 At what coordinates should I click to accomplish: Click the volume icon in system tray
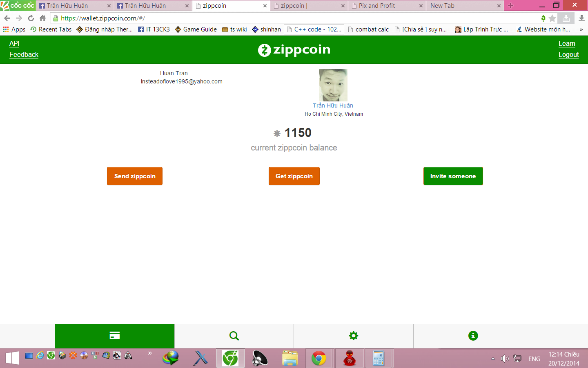tap(505, 359)
